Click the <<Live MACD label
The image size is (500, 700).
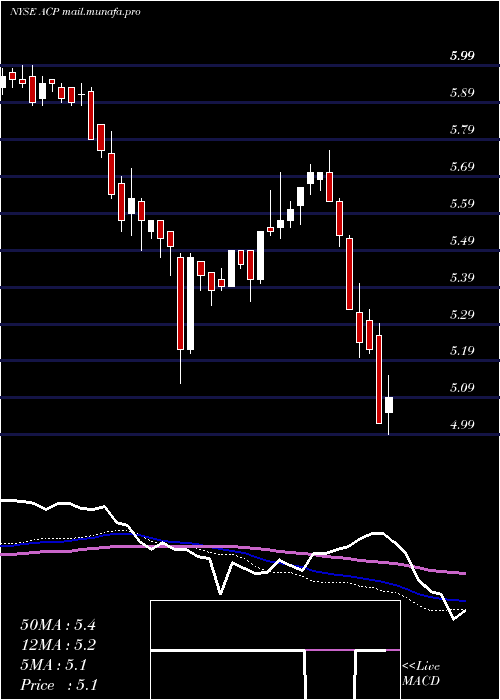point(421,674)
